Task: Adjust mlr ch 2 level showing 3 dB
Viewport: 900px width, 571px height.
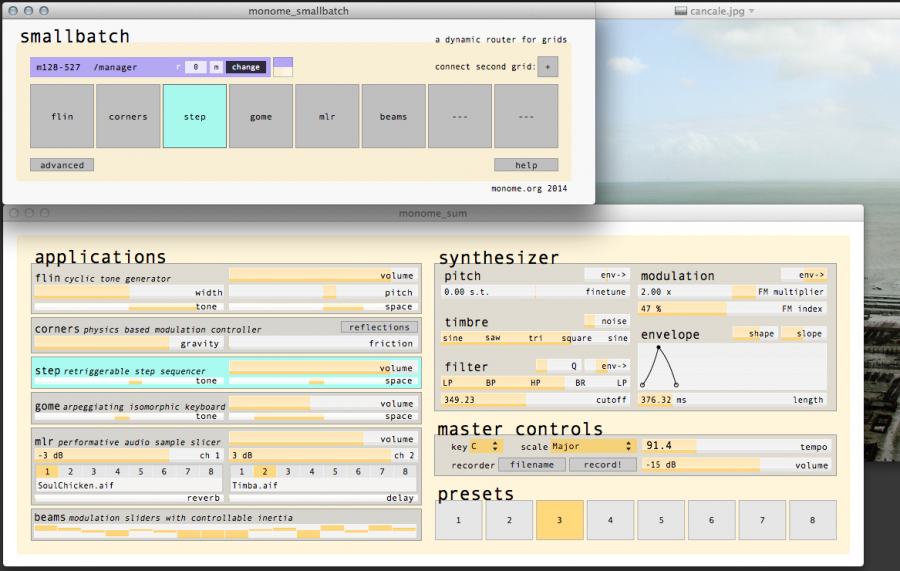Action: (x=323, y=455)
